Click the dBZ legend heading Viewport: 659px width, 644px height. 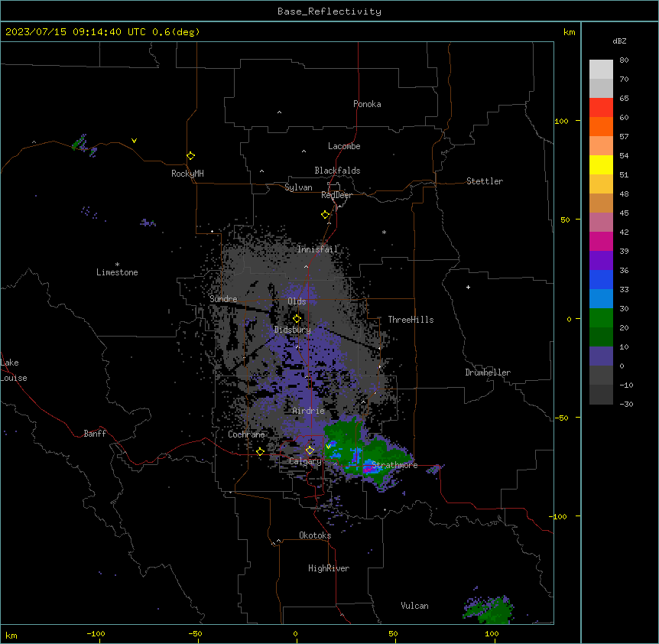coord(619,41)
